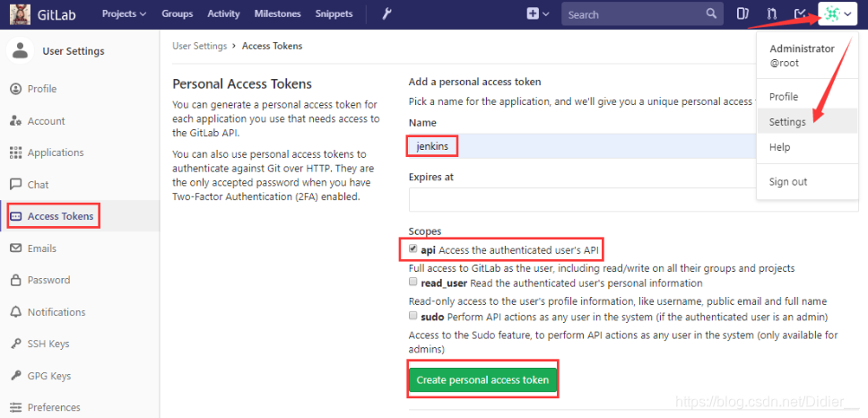Click the Chat bubble icon
The width and height of the screenshot is (868, 418).
click(16, 185)
